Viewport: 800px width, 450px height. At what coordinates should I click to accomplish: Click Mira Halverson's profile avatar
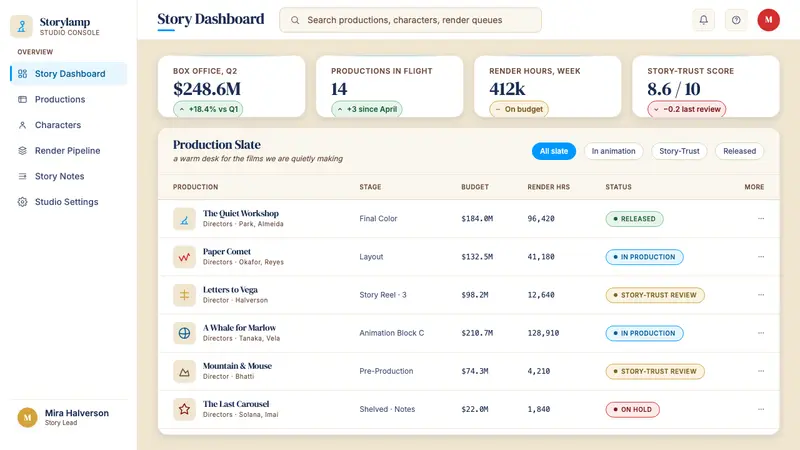(x=27, y=417)
